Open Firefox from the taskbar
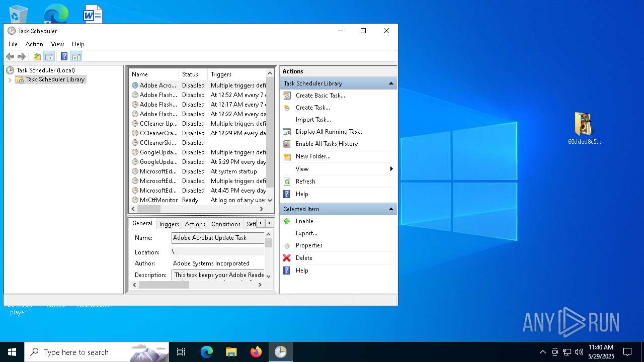 (256, 352)
